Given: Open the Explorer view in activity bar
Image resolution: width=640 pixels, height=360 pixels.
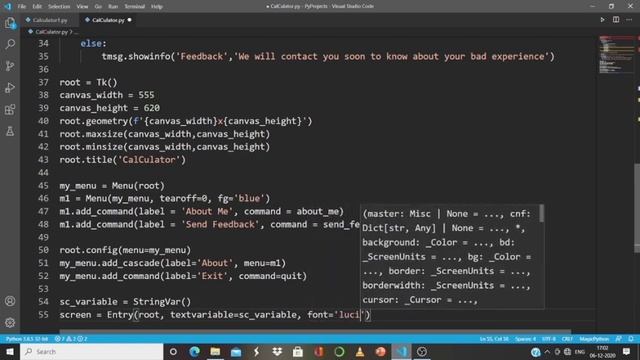Looking at the screenshot, I should click(x=10, y=23).
